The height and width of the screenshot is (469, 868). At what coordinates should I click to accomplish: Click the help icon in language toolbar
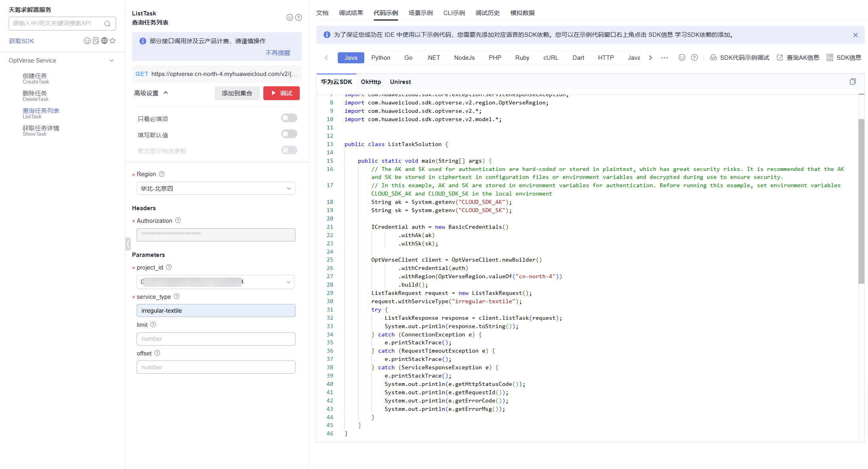point(694,57)
